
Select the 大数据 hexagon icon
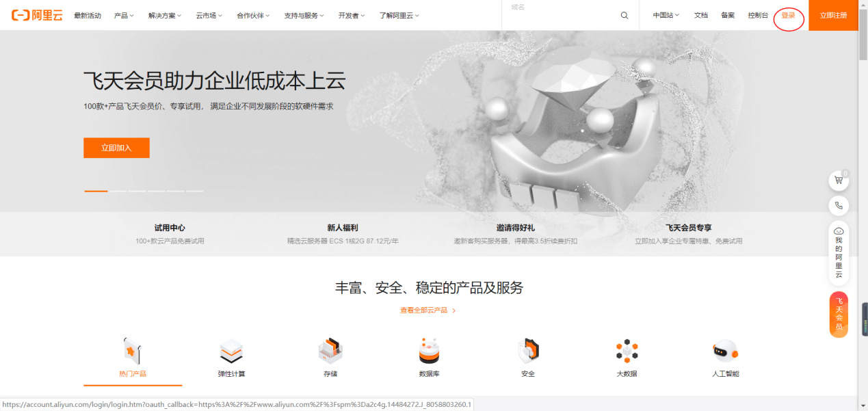coord(627,352)
